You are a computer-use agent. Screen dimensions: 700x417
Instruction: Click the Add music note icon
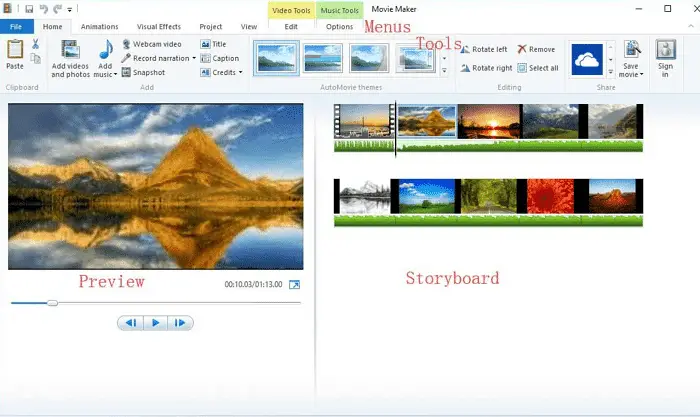[x=106, y=50]
